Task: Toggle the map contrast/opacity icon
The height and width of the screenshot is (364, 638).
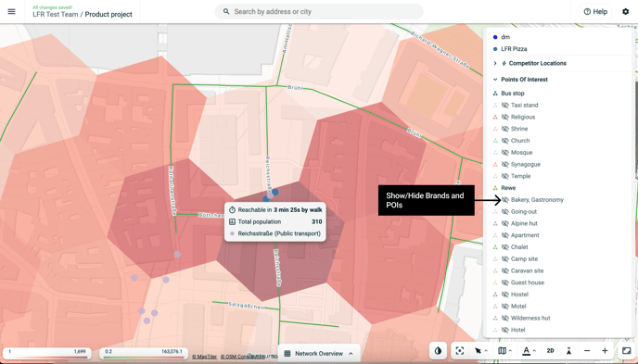Action: pos(438,351)
